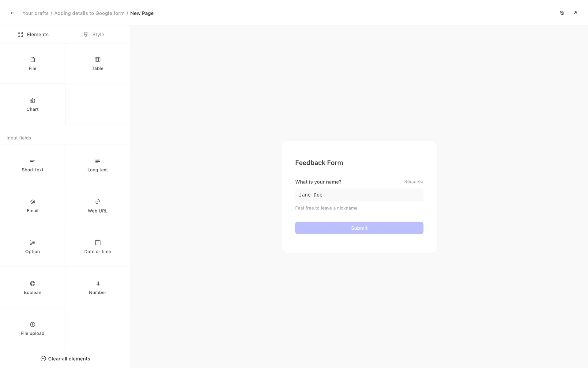Add a Chart element
The height and width of the screenshot is (368, 588).
(32, 105)
